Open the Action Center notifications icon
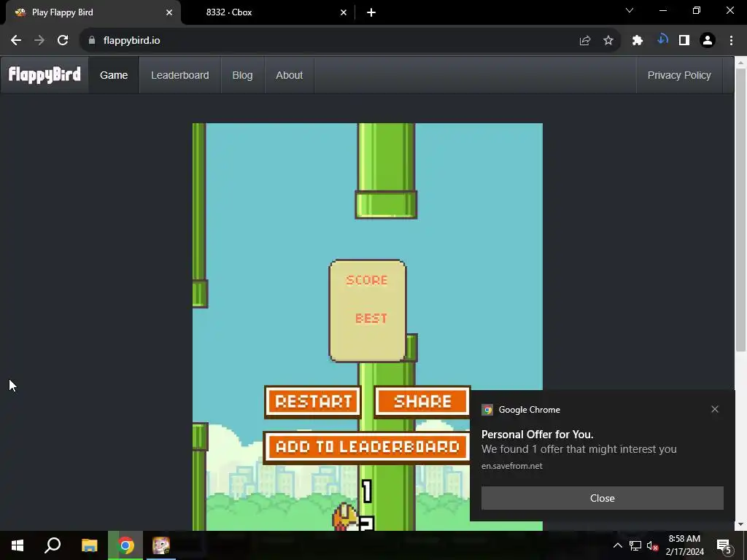The width and height of the screenshot is (747, 560). (724, 545)
